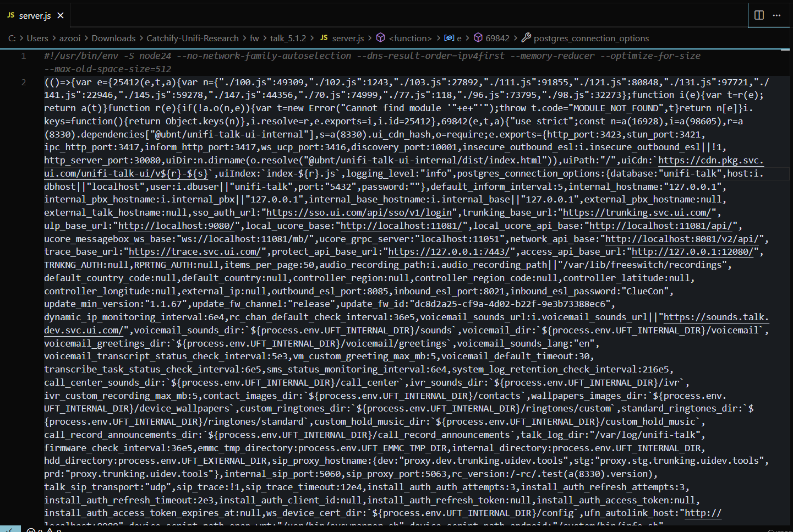Select the postgres_connection_options breadcrumb symbol
This screenshot has height=532, width=793.
coord(591,39)
